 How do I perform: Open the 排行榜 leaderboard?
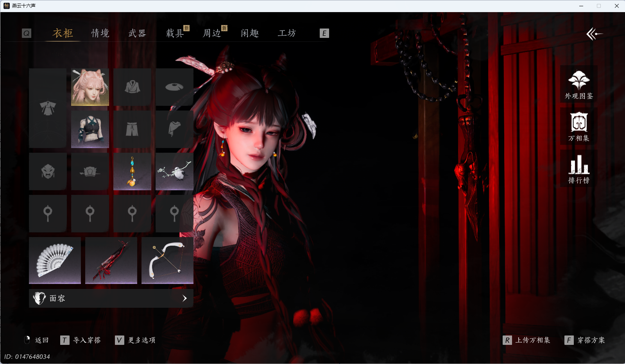pyautogui.click(x=578, y=169)
